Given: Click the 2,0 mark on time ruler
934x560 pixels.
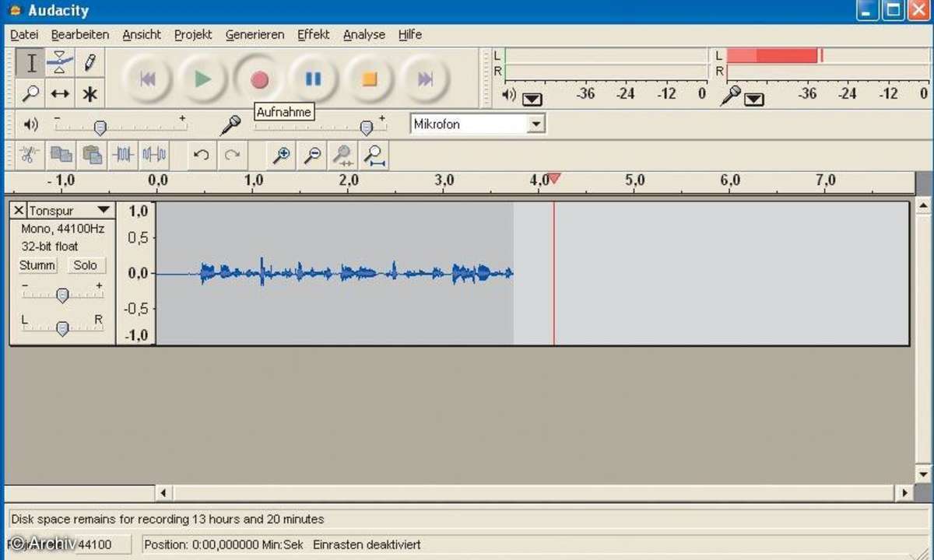Looking at the screenshot, I should 349,180.
